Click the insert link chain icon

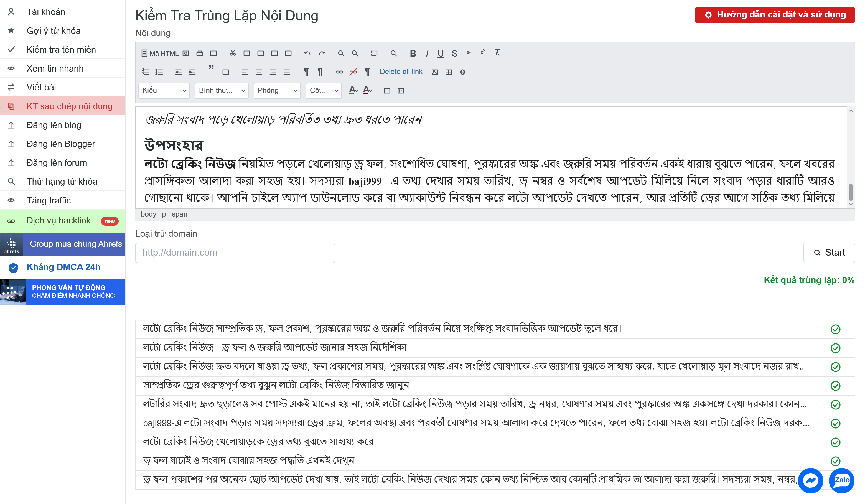tap(339, 72)
